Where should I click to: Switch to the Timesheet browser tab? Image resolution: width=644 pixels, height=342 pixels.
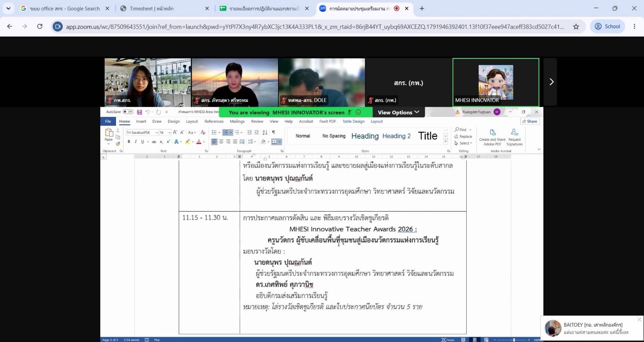coord(165,8)
